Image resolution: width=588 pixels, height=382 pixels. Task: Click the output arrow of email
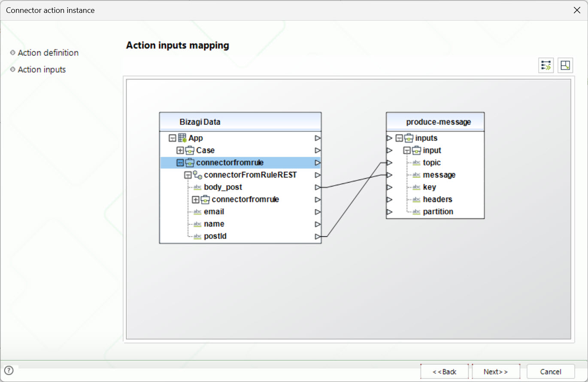318,212
